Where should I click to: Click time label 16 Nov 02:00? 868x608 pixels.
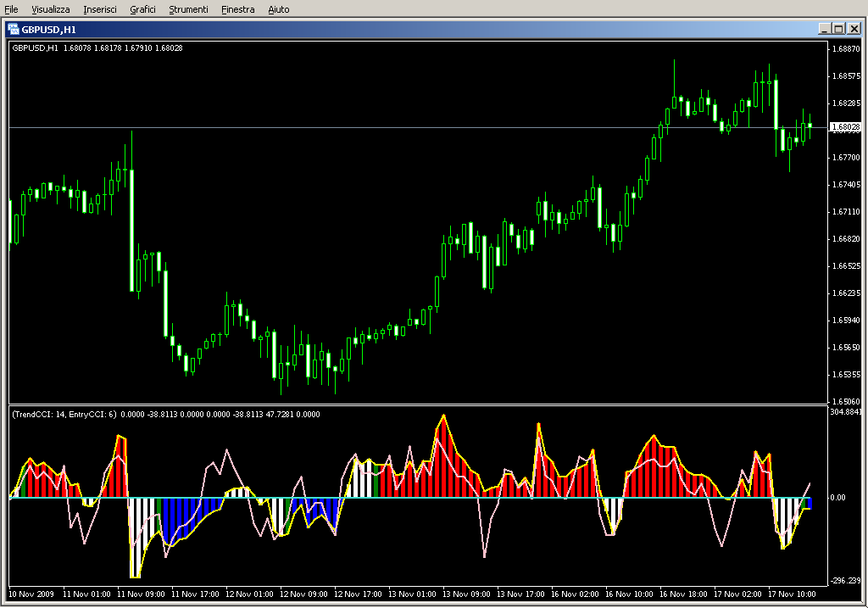pyautogui.click(x=575, y=594)
